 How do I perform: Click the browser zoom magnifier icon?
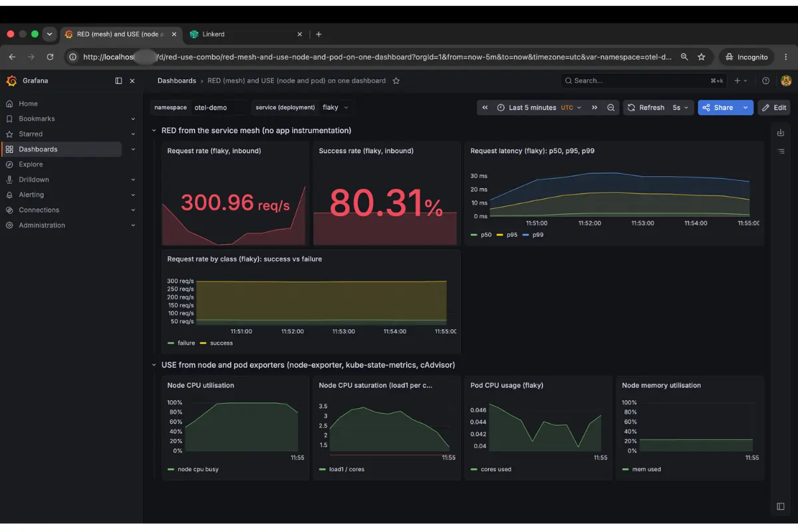point(684,57)
